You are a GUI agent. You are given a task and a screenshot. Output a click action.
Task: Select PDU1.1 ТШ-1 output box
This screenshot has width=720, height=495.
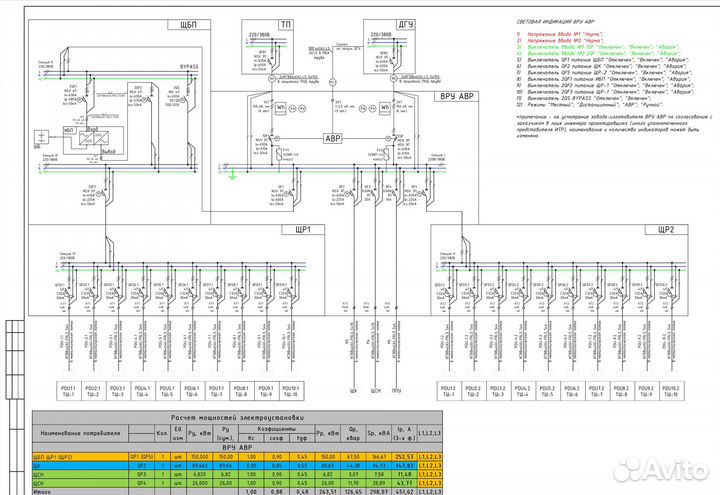pos(70,391)
